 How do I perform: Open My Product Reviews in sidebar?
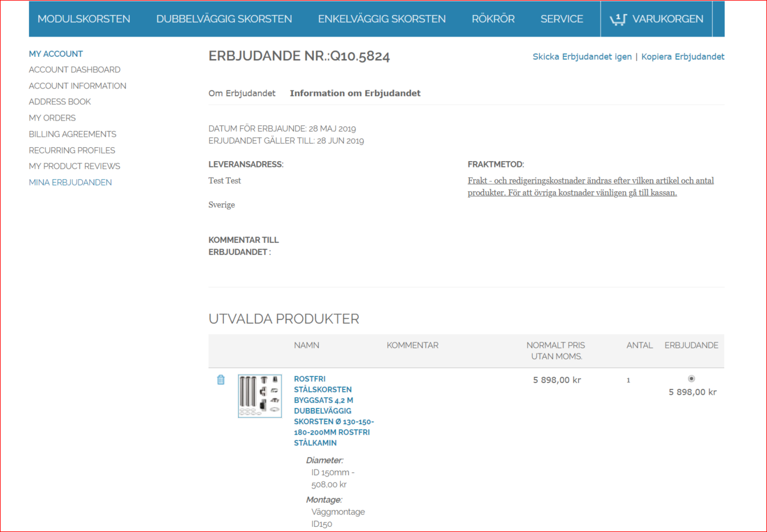coord(75,166)
